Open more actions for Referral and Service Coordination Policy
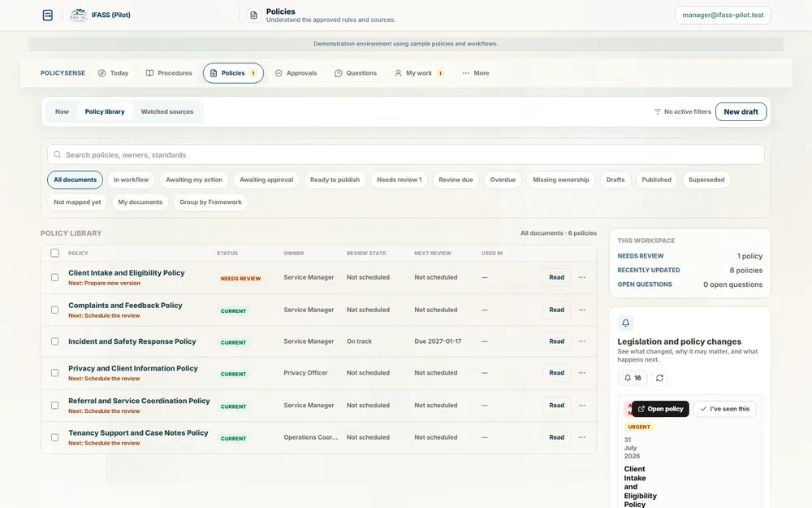812x508 pixels. point(582,406)
